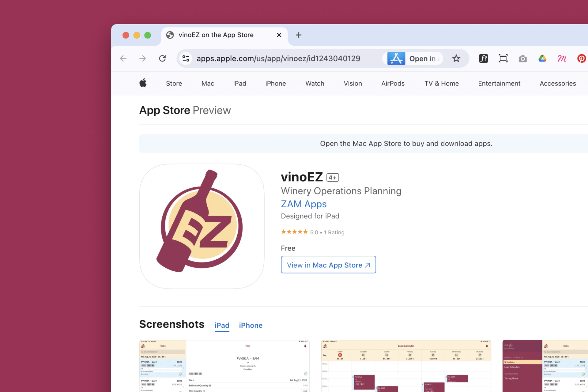Open the Gmail 'm' extension icon
The width and height of the screenshot is (588, 392).
[x=562, y=58]
